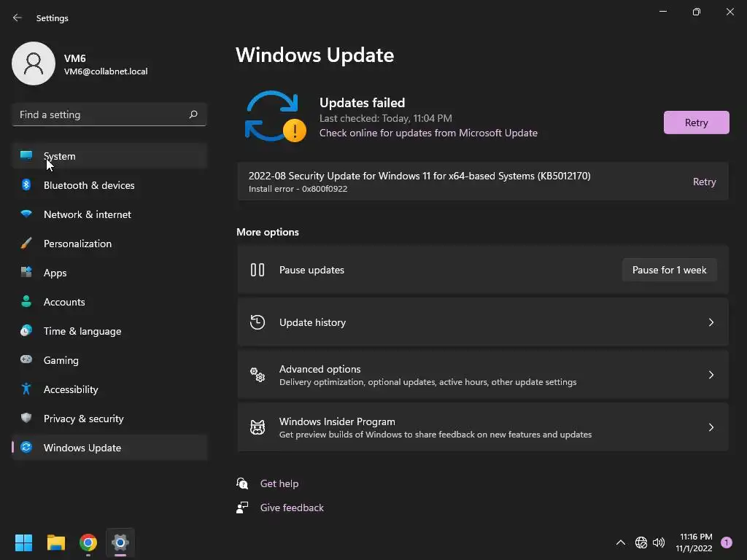Select Windows Update in sidebar
747x560 pixels.
pyautogui.click(x=109, y=448)
